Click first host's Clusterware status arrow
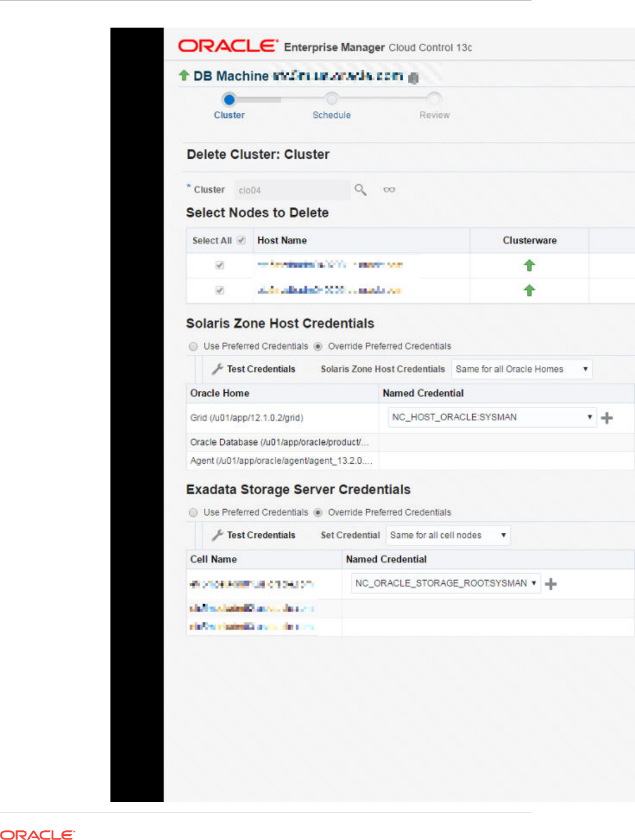 [529, 265]
